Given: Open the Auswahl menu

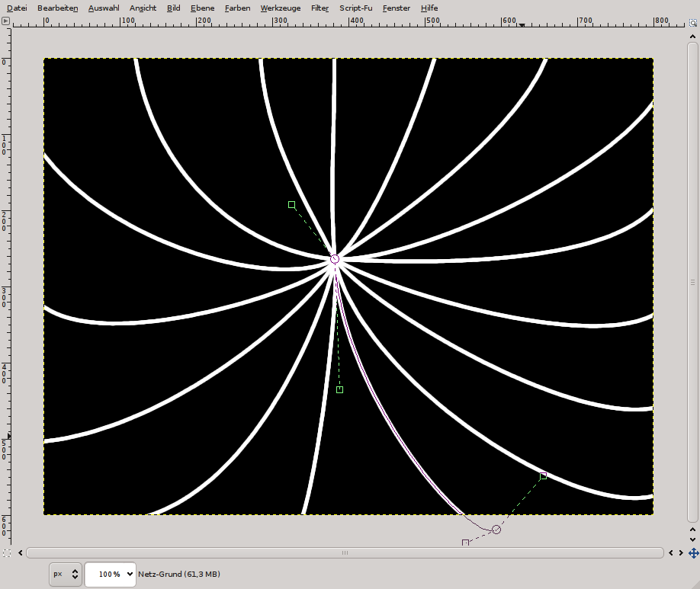Looking at the screenshot, I should tap(104, 8).
